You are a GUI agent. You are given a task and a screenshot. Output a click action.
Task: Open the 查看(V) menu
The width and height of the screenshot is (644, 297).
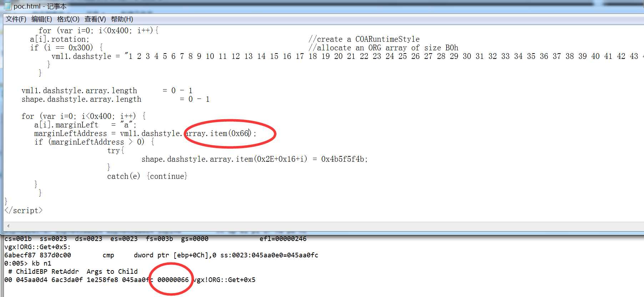pyautogui.click(x=95, y=19)
